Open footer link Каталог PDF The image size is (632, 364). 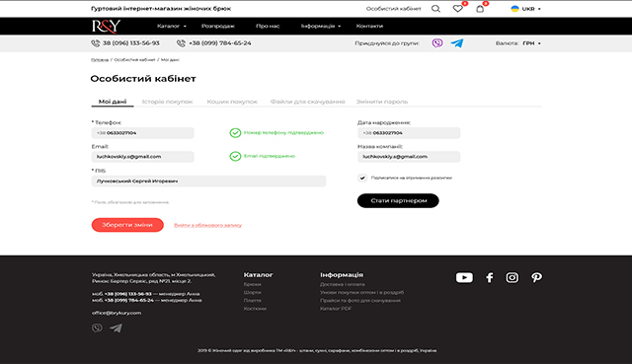click(336, 309)
